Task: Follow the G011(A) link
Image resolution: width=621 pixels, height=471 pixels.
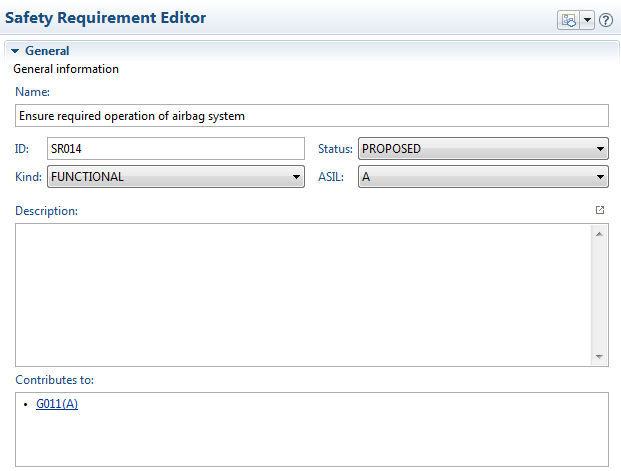Action: click(57, 404)
